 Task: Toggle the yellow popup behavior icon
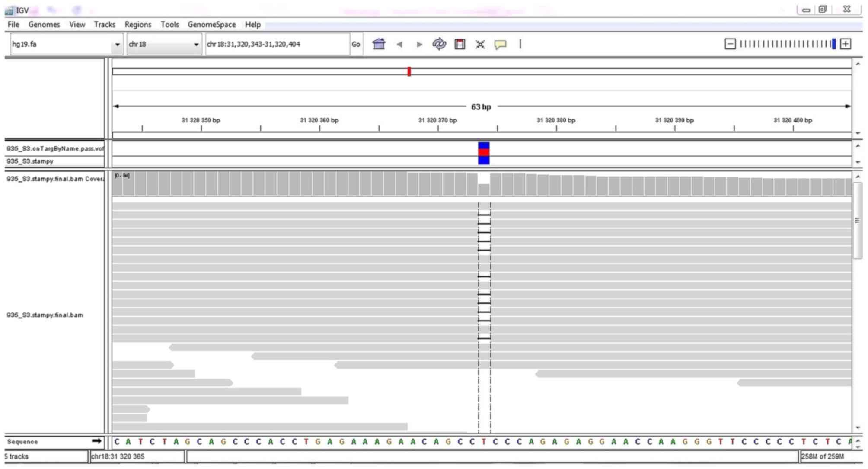pyautogui.click(x=500, y=44)
